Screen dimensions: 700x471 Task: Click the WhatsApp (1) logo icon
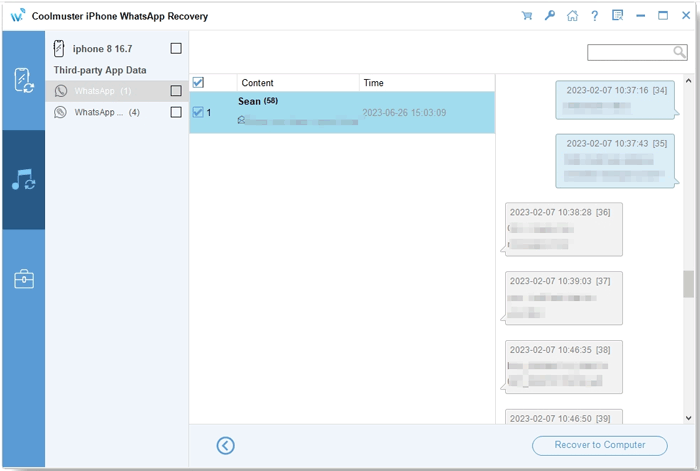pyautogui.click(x=61, y=91)
